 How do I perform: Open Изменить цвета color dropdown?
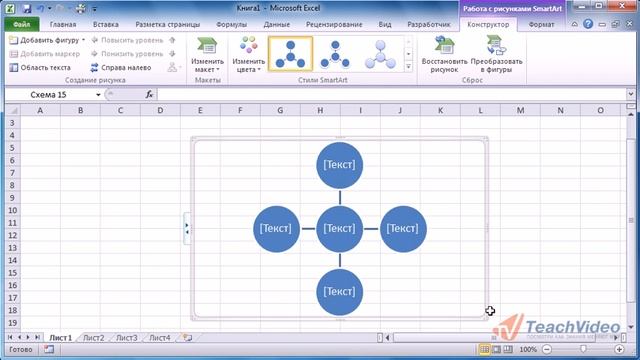pos(249,55)
